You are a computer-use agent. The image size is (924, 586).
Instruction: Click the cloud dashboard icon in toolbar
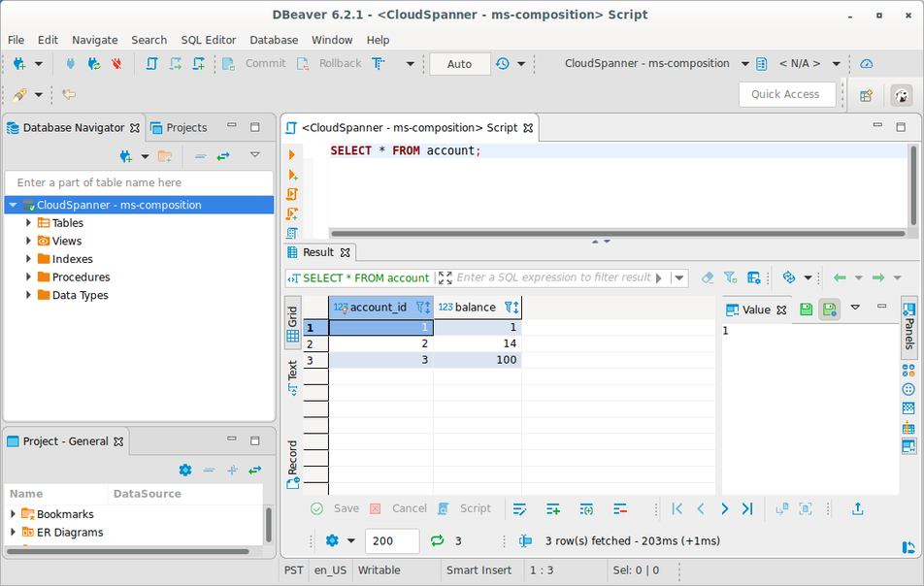click(x=866, y=64)
